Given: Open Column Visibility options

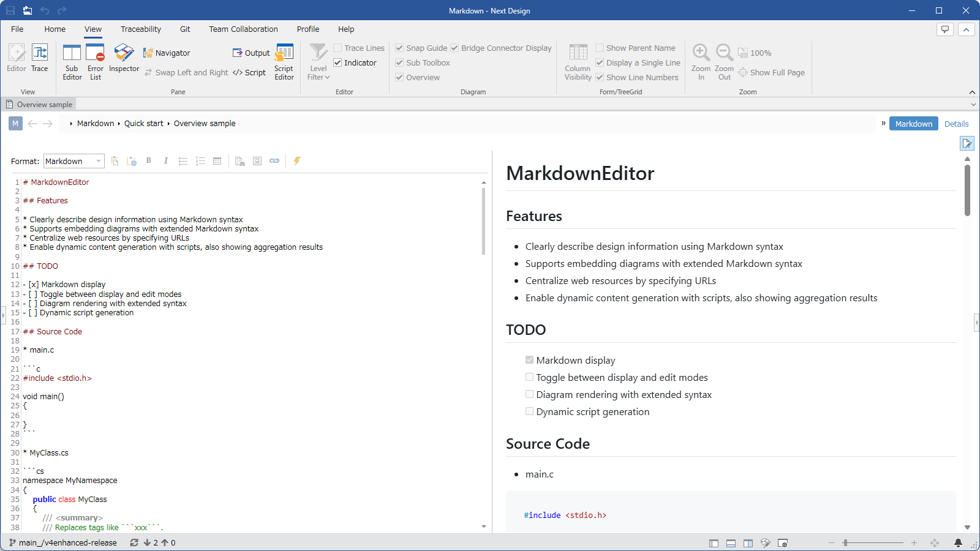Looking at the screenshot, I should click(x=578, y=62).
